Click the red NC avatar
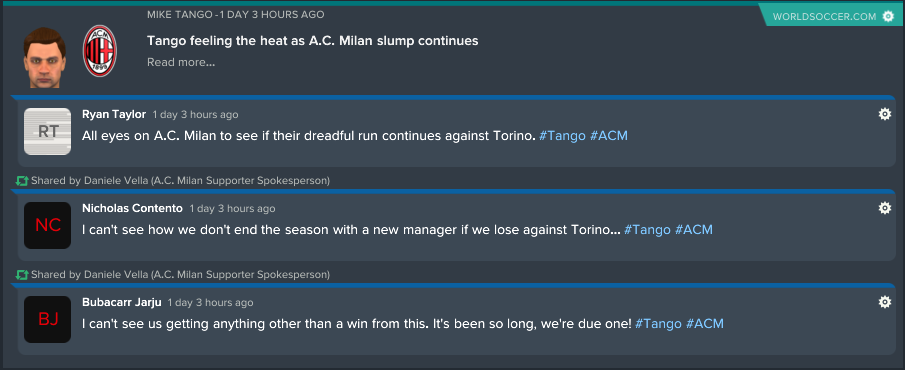Screen dimensions: 905x370 [47, 225]
